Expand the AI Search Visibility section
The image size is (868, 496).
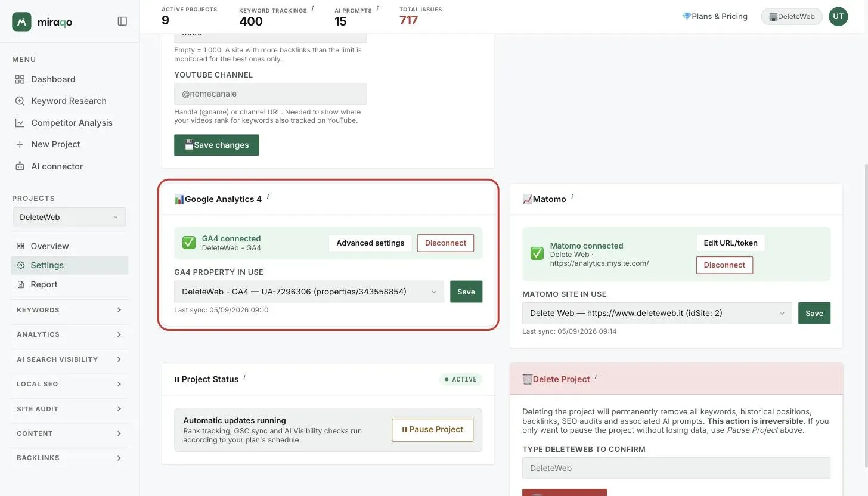point(69,359)
